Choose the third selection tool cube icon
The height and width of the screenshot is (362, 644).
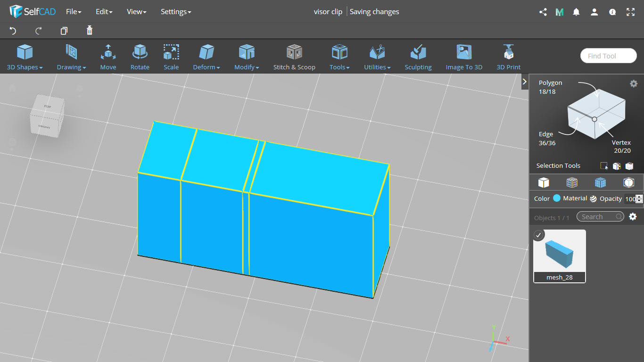629,166
